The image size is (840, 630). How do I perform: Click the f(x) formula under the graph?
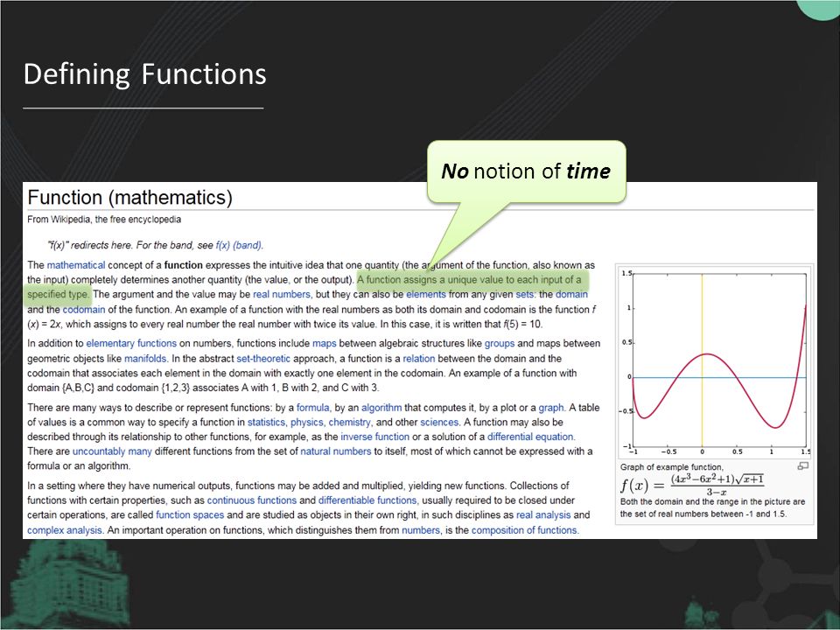click(693, 485)
